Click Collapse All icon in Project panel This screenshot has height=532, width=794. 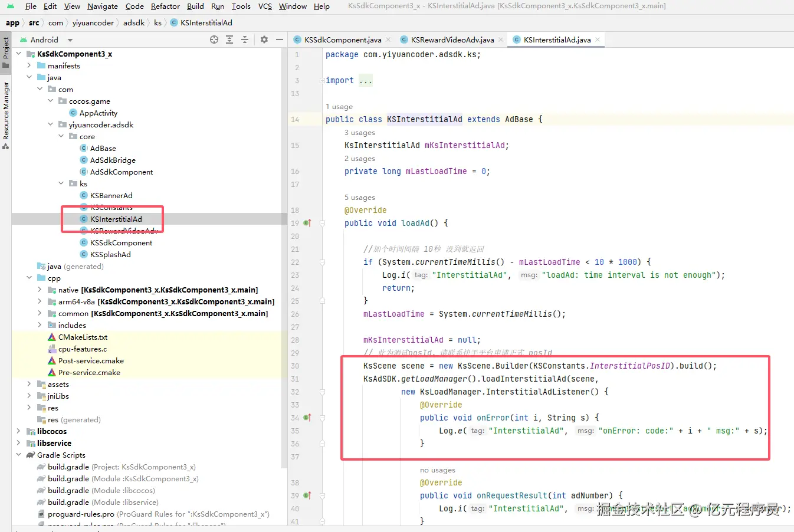pos(245,40)
